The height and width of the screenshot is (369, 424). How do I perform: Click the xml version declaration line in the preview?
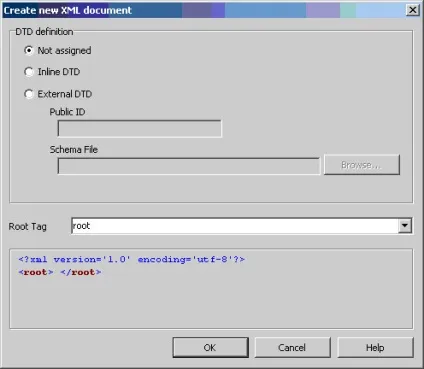click(132, 259)
